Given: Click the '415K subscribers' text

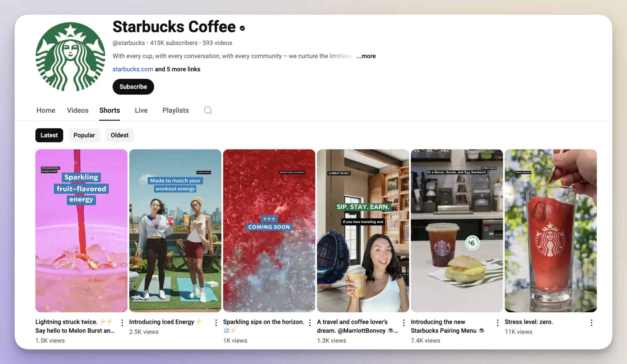Looking at the screenshot, I should click(174, 43).
